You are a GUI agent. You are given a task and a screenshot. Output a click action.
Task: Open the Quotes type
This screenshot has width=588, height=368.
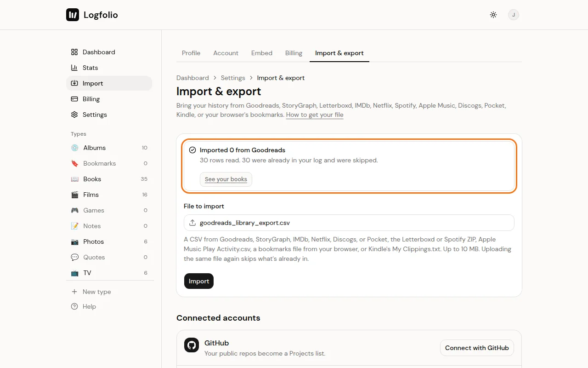(x=109, y=257)
